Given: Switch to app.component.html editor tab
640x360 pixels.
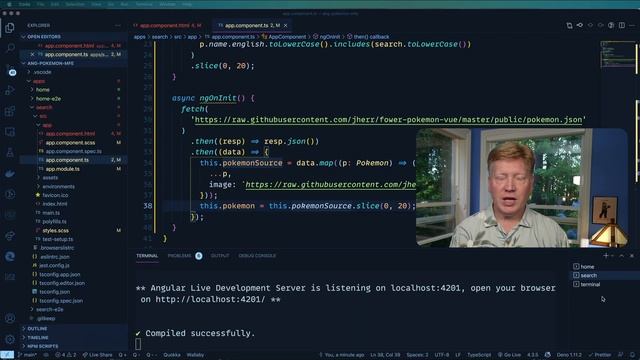Looking at the screenshot, I should tap(170, 25).
